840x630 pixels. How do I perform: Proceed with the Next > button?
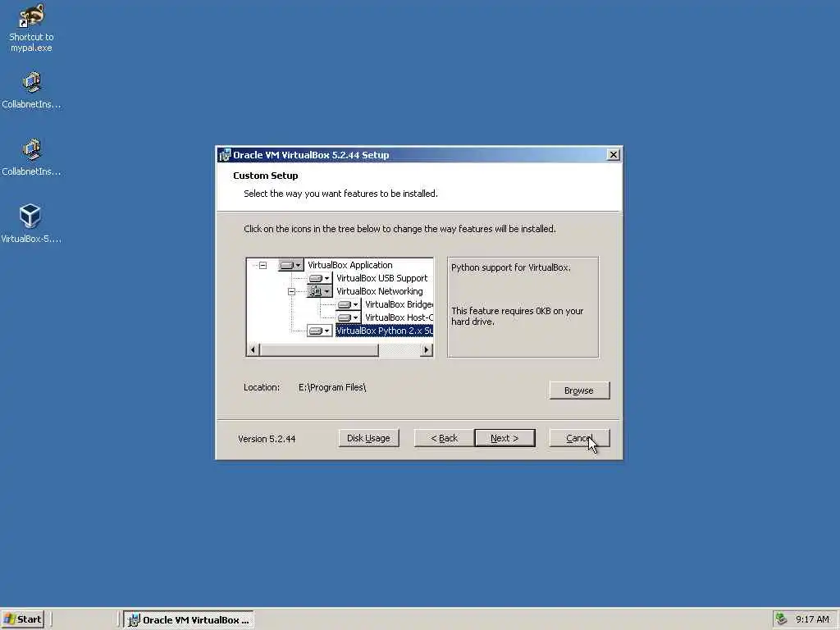[504, 438]
